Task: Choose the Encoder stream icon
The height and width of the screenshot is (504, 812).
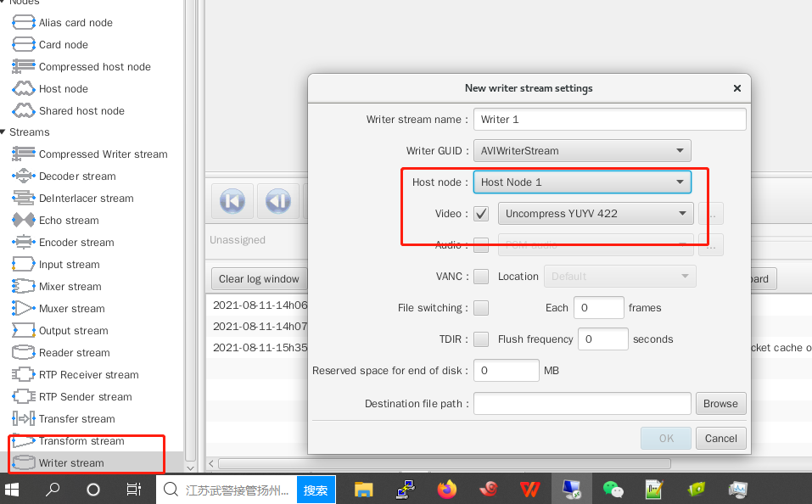Action: [x=23, y=242]
